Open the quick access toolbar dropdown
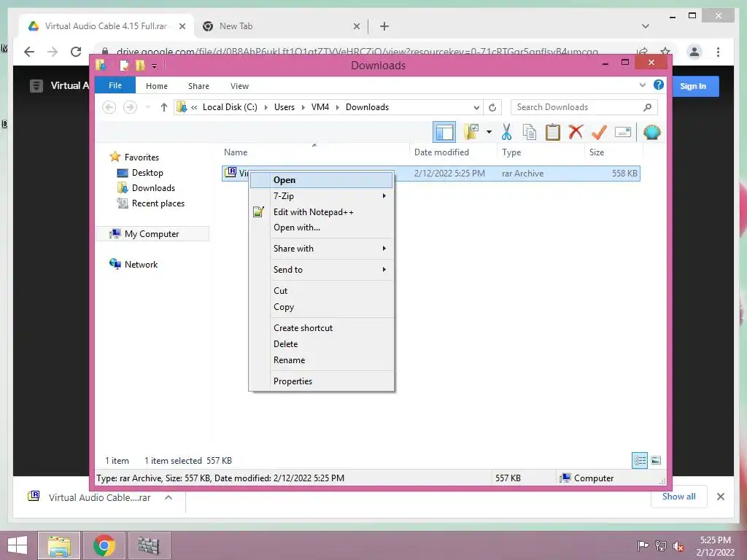747x560 pixels. point(155,66)
